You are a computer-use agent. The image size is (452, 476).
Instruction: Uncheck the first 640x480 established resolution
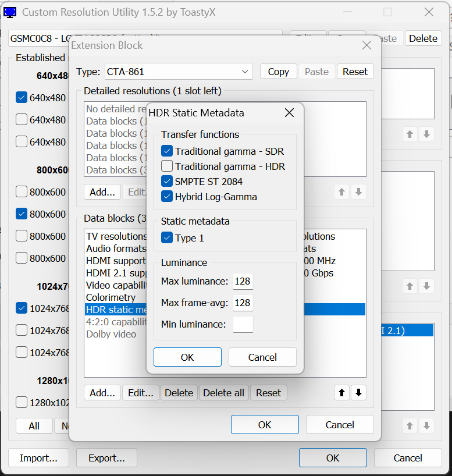pos(22,98)
